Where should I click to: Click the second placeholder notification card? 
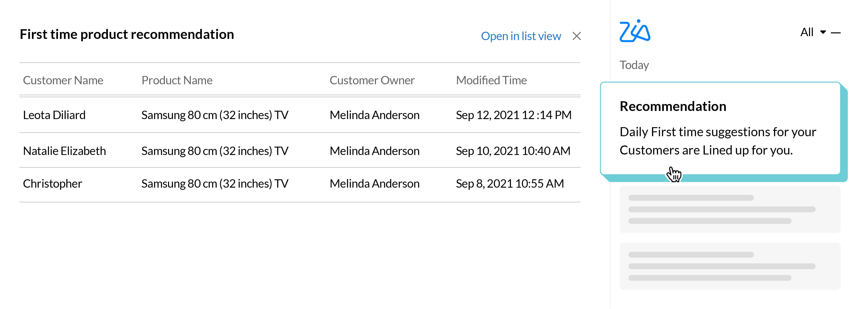[730, 266]
